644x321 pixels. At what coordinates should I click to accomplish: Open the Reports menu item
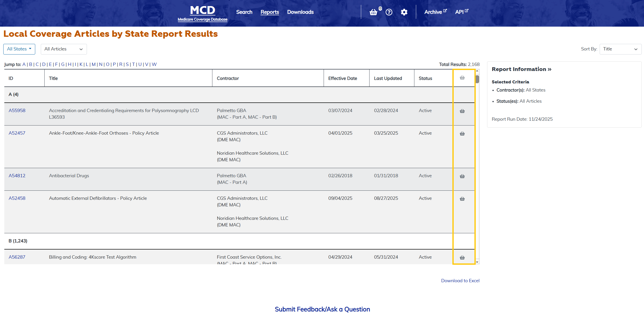click(270, 12)
